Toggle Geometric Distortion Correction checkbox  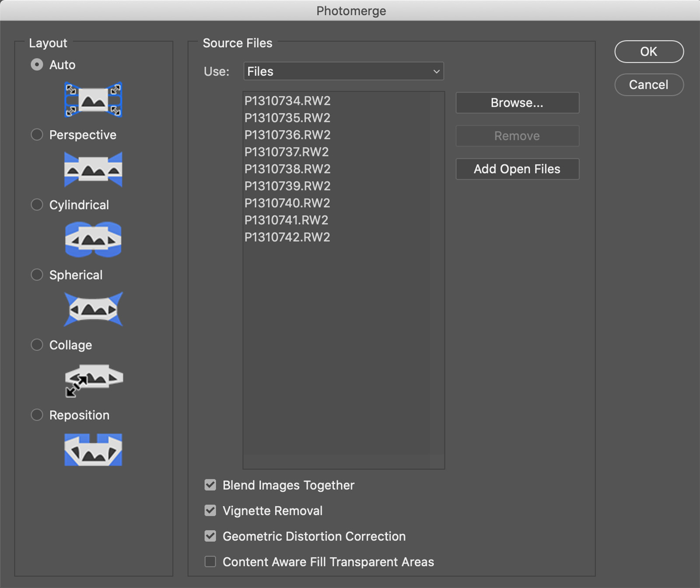[x=210, y=536]
